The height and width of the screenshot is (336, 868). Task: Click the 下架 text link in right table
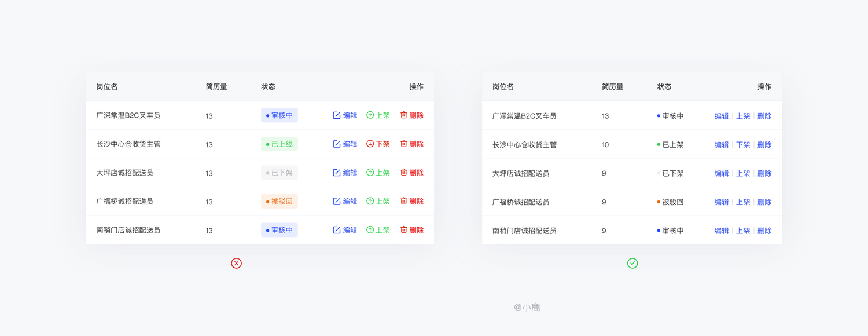click(x=743, y=145)
